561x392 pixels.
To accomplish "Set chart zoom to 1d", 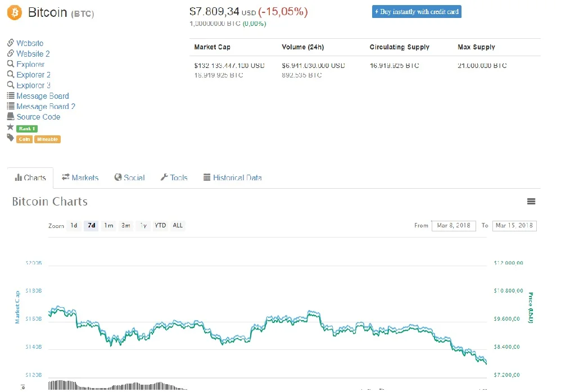I will coord(74,225).
